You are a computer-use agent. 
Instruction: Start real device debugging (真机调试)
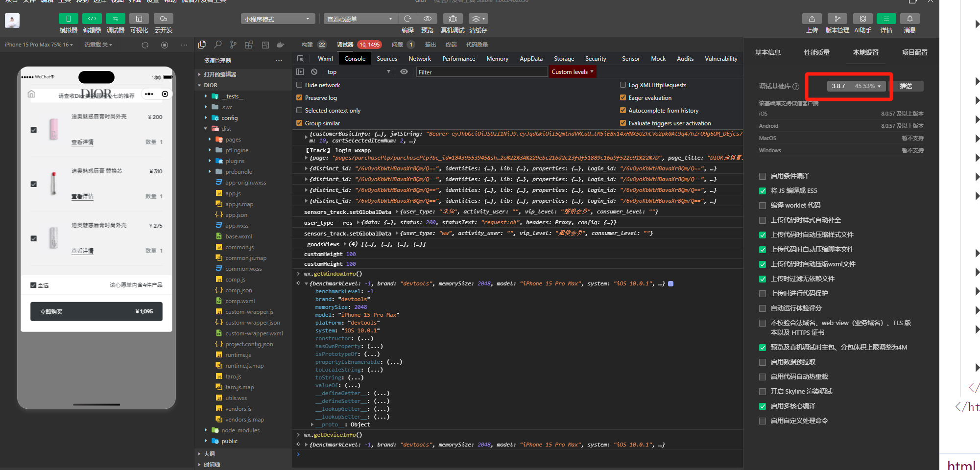click(453, 19)
